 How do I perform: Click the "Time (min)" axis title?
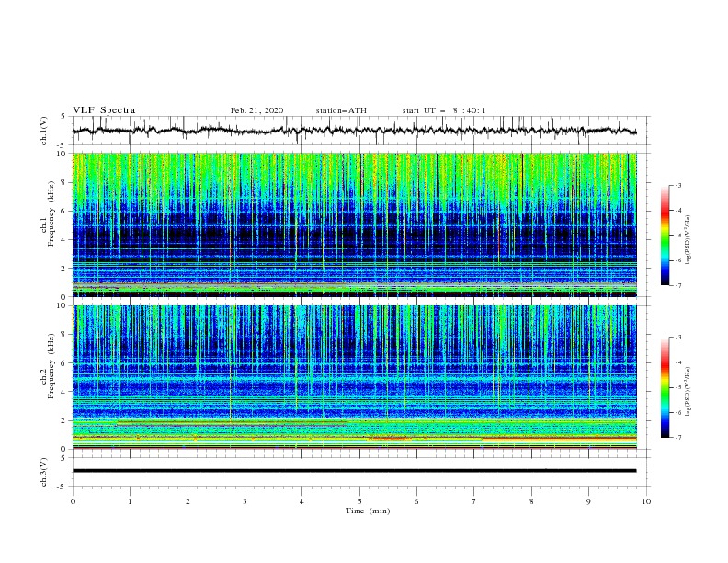pos(368,511)
